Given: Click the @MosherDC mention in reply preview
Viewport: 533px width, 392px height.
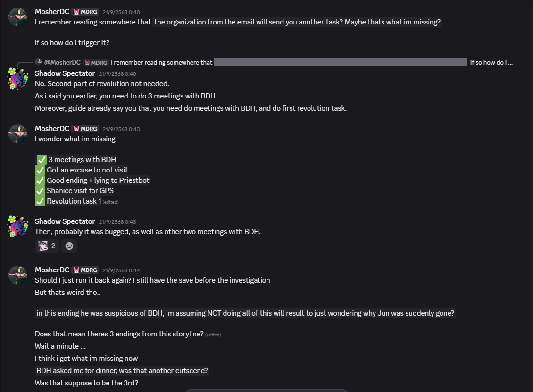Looking at the screenshot, I should (62, 62).
